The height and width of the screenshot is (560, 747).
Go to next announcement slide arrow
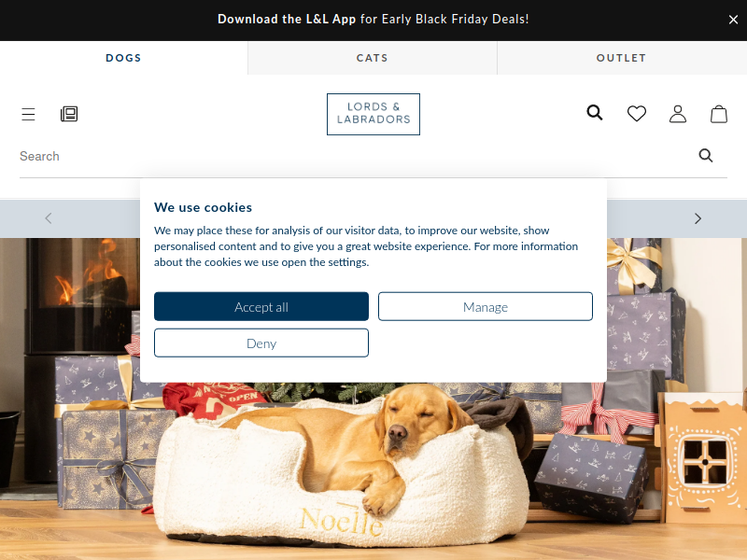click(698, 218)
